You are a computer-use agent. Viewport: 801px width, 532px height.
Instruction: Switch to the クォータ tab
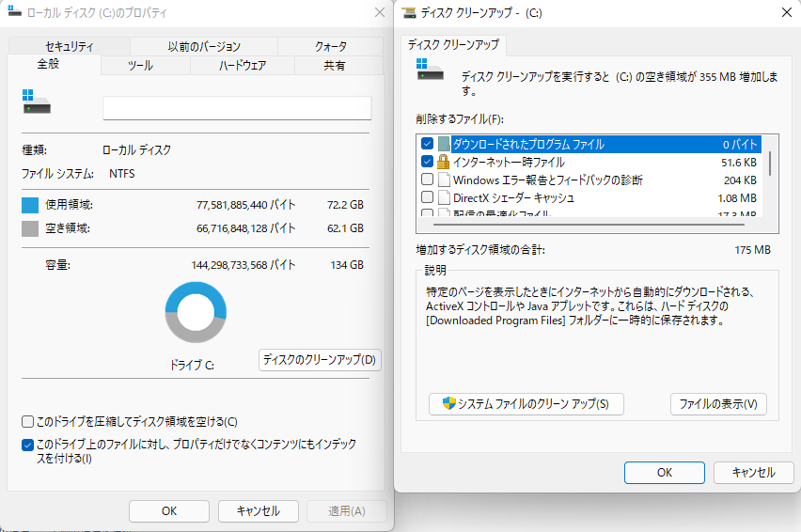(x=331, y=46)
